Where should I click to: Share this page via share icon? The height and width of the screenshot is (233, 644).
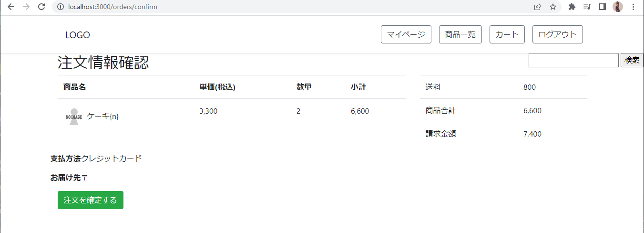coord(538,7)
